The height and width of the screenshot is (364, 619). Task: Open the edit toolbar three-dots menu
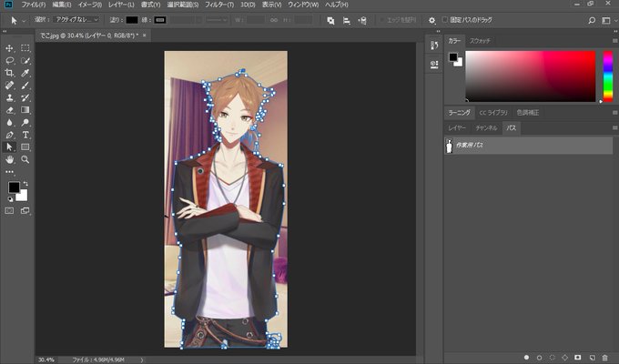tap(9, 172)
